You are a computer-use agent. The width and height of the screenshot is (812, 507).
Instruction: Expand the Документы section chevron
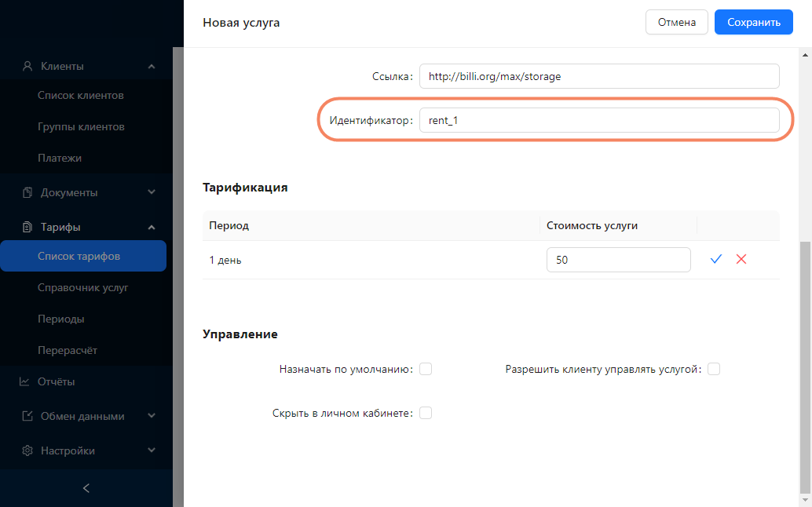[x=152, y=192]
